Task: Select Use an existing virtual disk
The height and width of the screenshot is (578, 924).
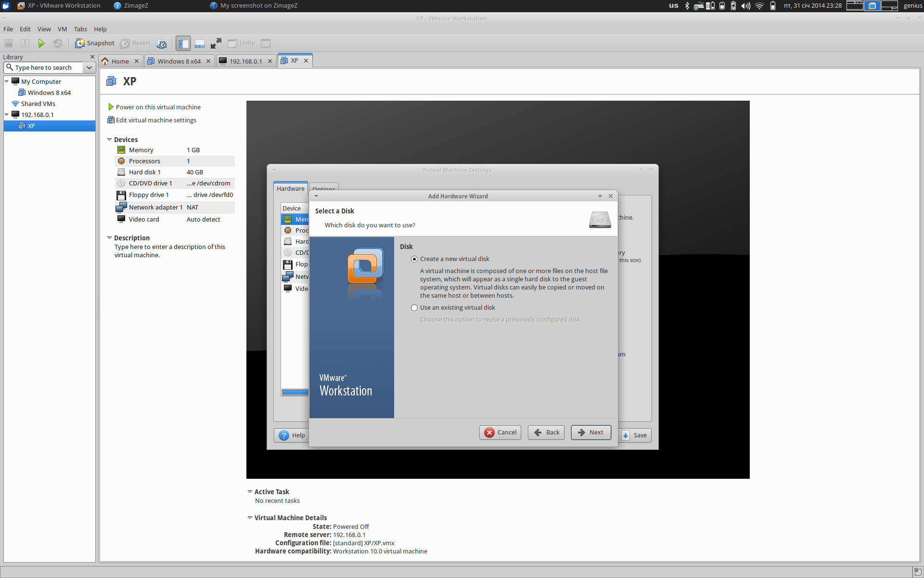Action: [414, 308]
